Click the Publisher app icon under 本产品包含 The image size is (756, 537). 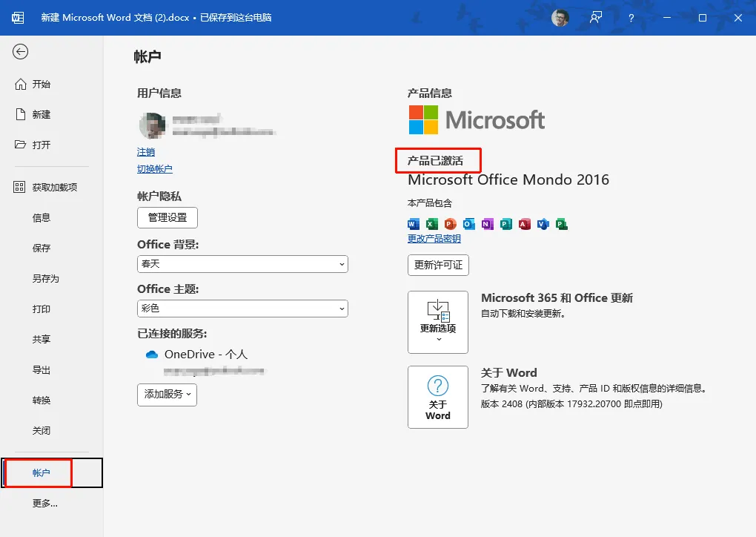pyautogui.click(x=505, y=224)
